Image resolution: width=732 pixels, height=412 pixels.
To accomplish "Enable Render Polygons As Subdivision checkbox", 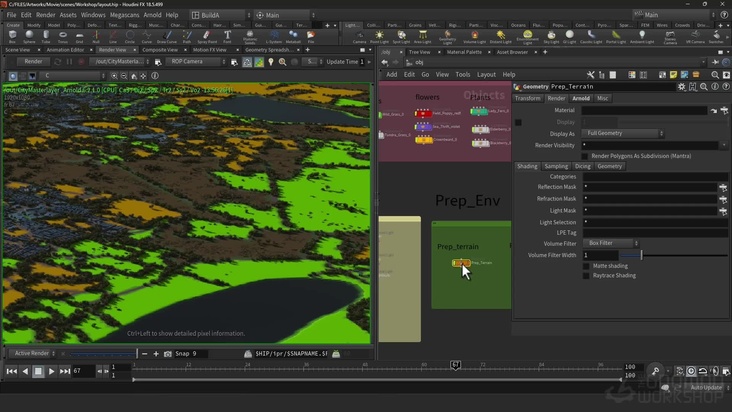I will [586, 155].
